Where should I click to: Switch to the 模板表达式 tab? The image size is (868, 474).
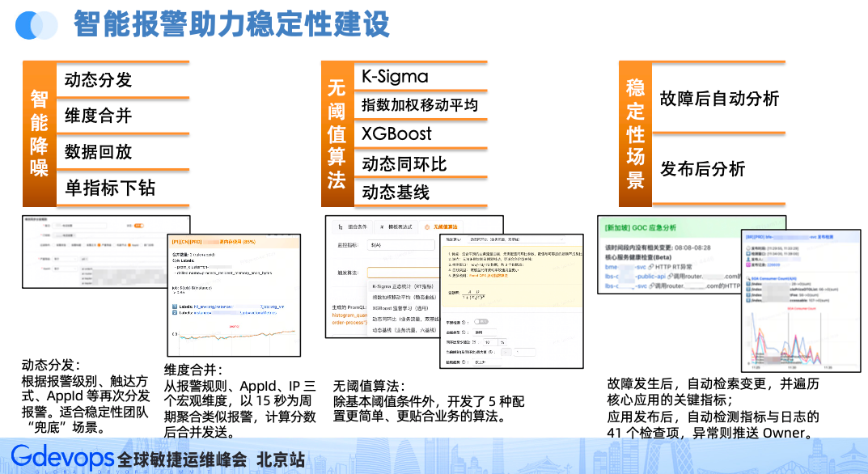[396, 227]
